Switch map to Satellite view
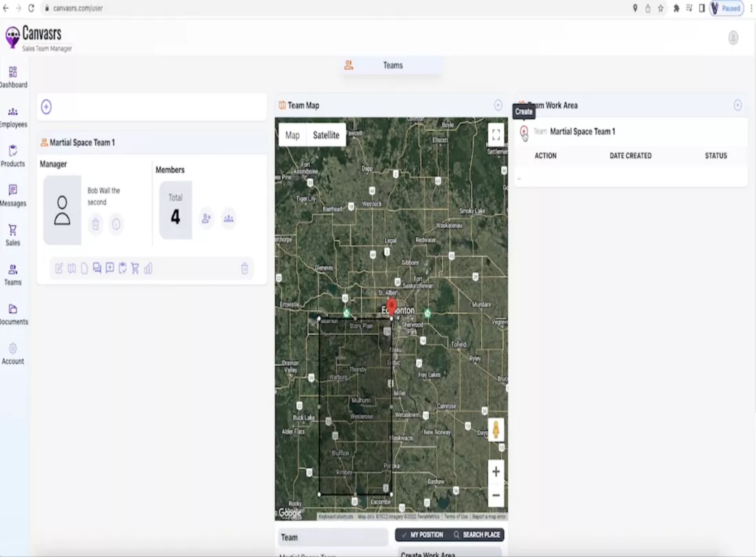The image size is (756, 557). pos(326,135)
